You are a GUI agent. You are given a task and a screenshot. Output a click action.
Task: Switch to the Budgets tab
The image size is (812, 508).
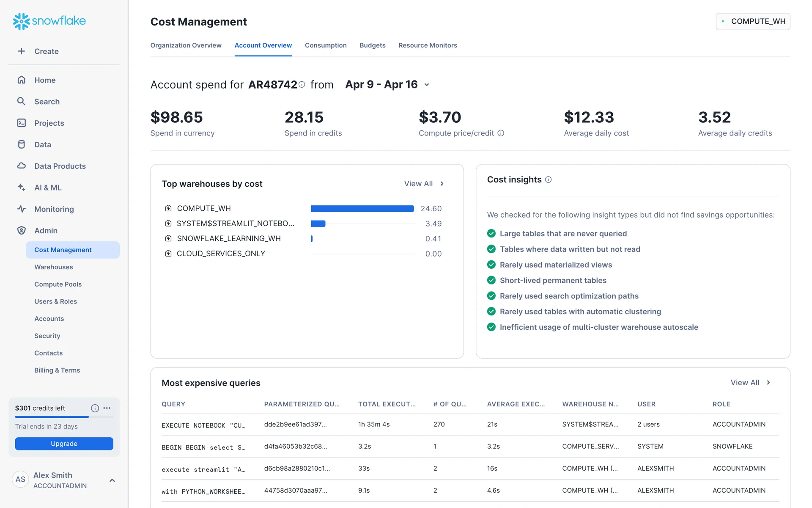point(372,45)
